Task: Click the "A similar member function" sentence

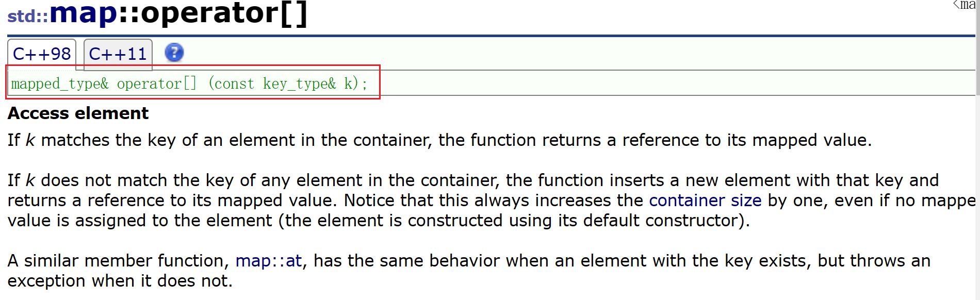Action: click(x=119, y=261)
